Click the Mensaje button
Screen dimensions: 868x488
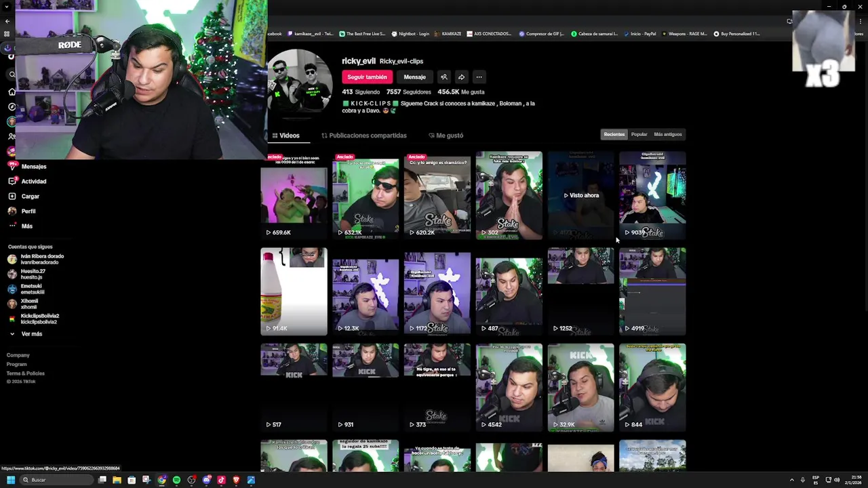[415, 77]
